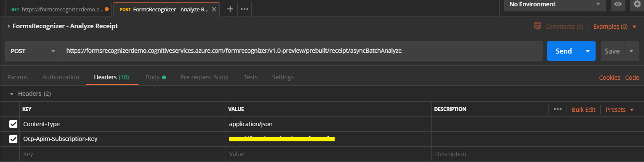Click the Ocp-Apim-Subscription-Key key cell
The height and width of the screenshot is (162, 644).
pyautogui.click(x=122, y=139)
